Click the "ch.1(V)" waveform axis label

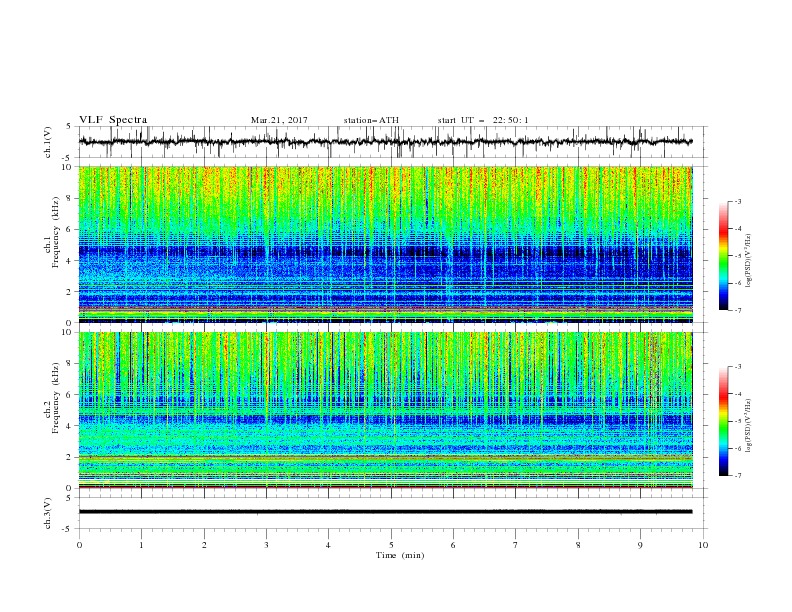(x=48, y=142)
